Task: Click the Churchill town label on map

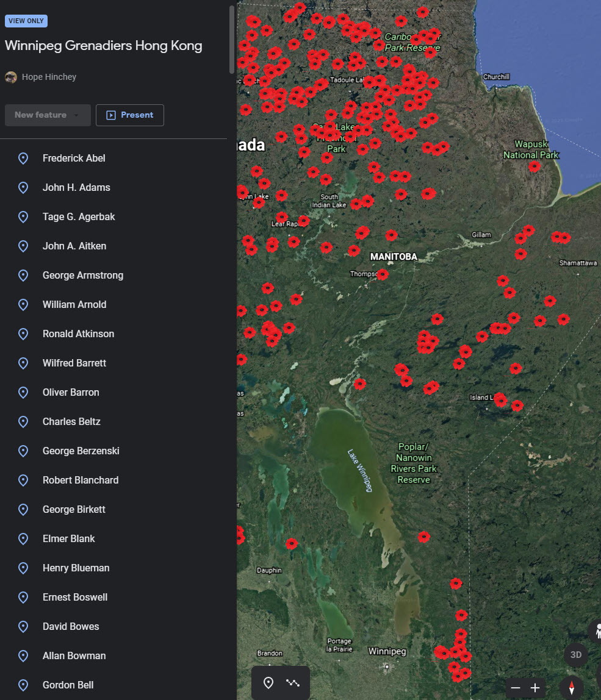Action: 496,77
